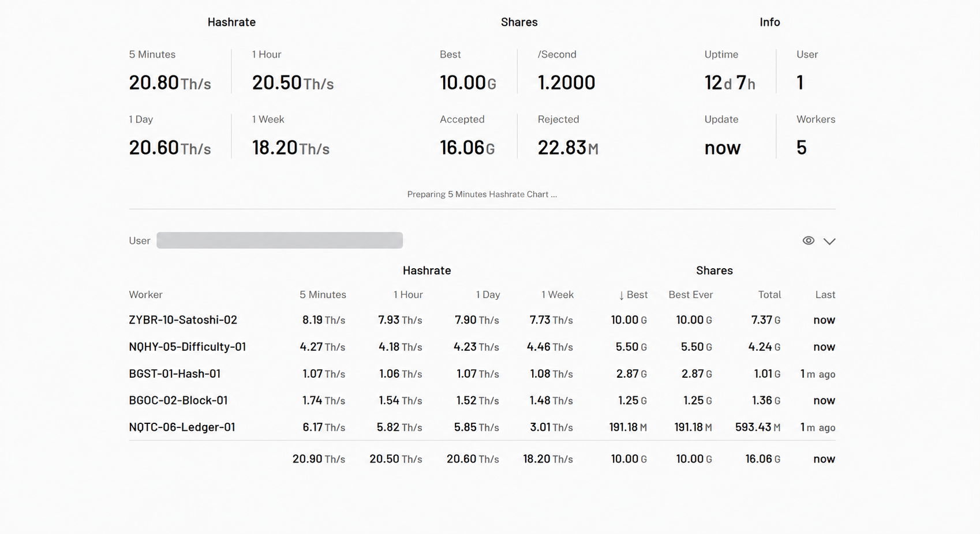Screen dimensions: 980x534
Task: Click 3.01 Th/s weekly for NQTC-06-Ledger-01
Action: pyautogui.click(x=551, y=427)
